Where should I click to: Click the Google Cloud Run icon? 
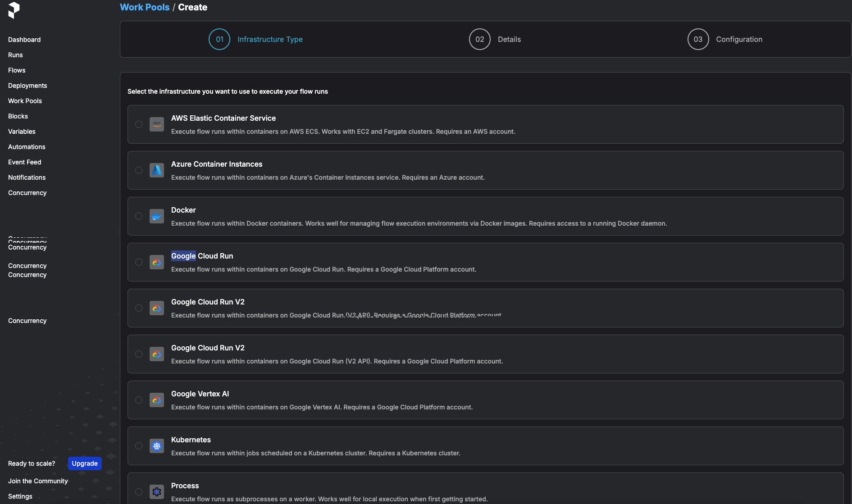tap(157, 262)
